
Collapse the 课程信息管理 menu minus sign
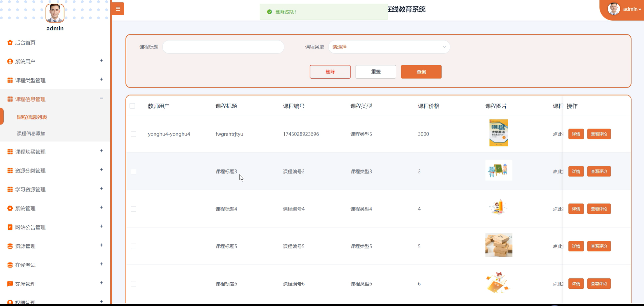102,98
